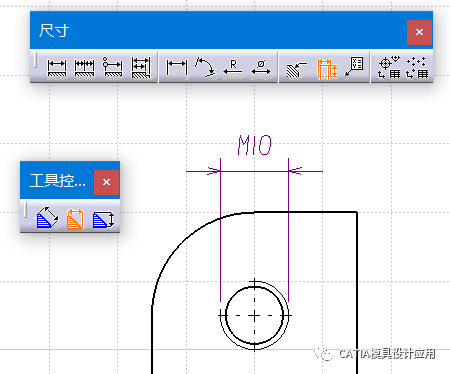Select the Radius Dimensions tool
Screen dimensions: 450x374
pyautogui.click(x=233, y=68)
